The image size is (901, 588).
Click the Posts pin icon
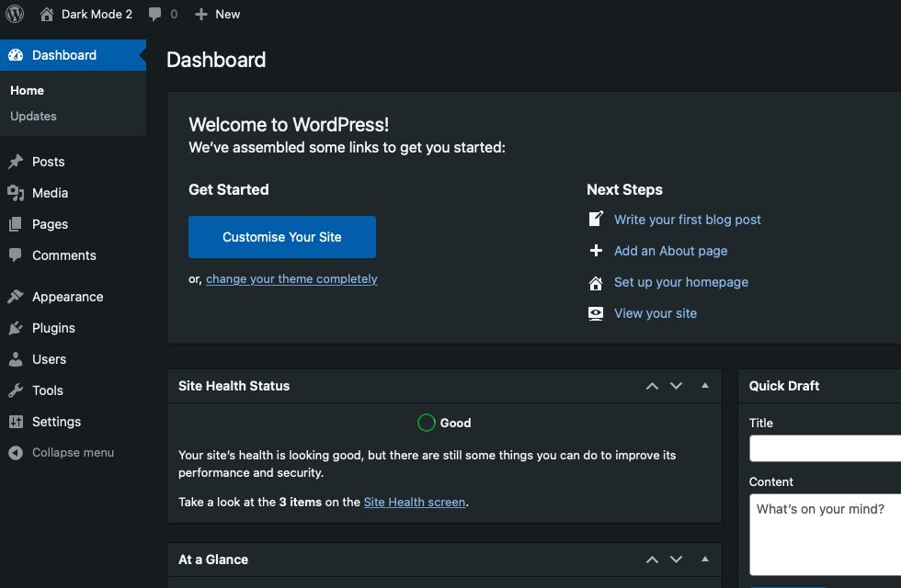(x=16, y=162)
